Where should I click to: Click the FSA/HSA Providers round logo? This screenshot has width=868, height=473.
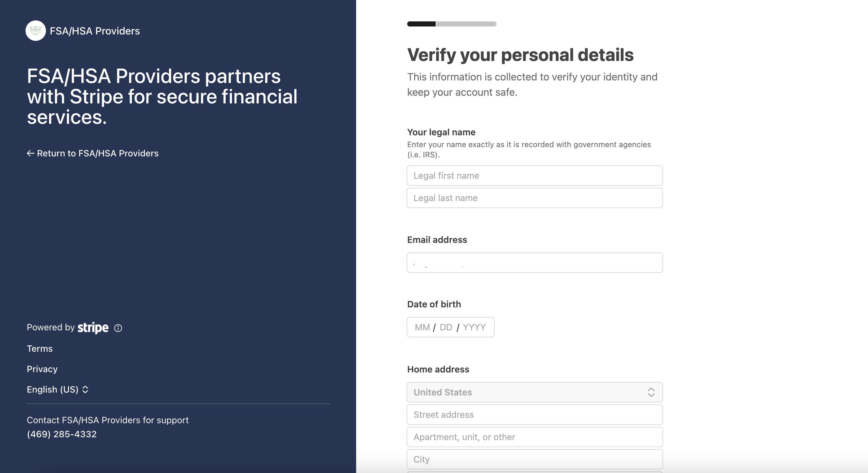point(36,31)
